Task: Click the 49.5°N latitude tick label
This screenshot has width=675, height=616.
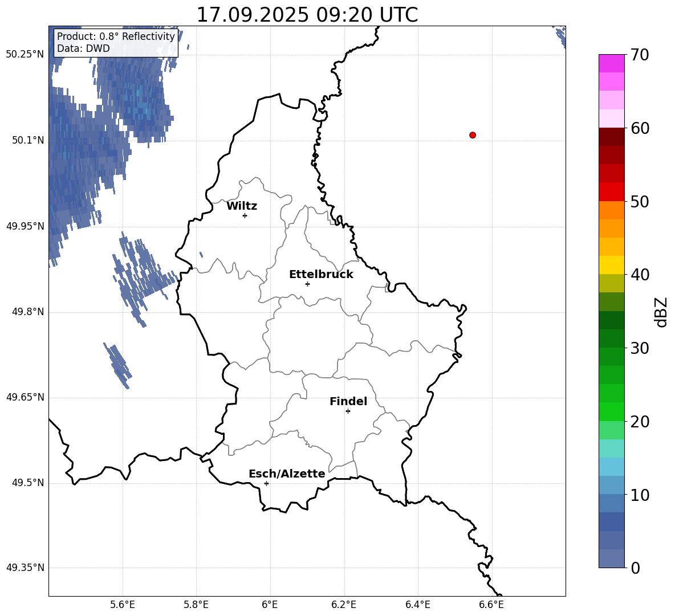Action: pos(28,483)
